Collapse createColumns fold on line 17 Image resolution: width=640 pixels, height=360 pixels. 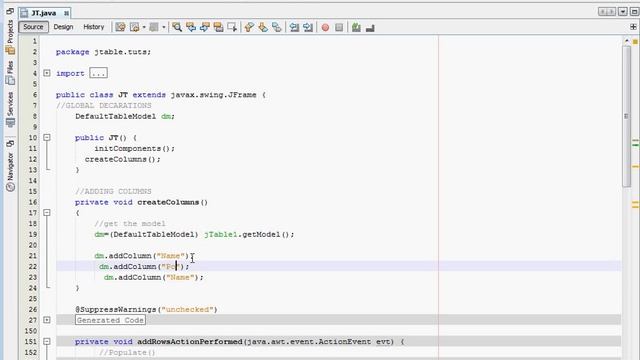(47, 213)
